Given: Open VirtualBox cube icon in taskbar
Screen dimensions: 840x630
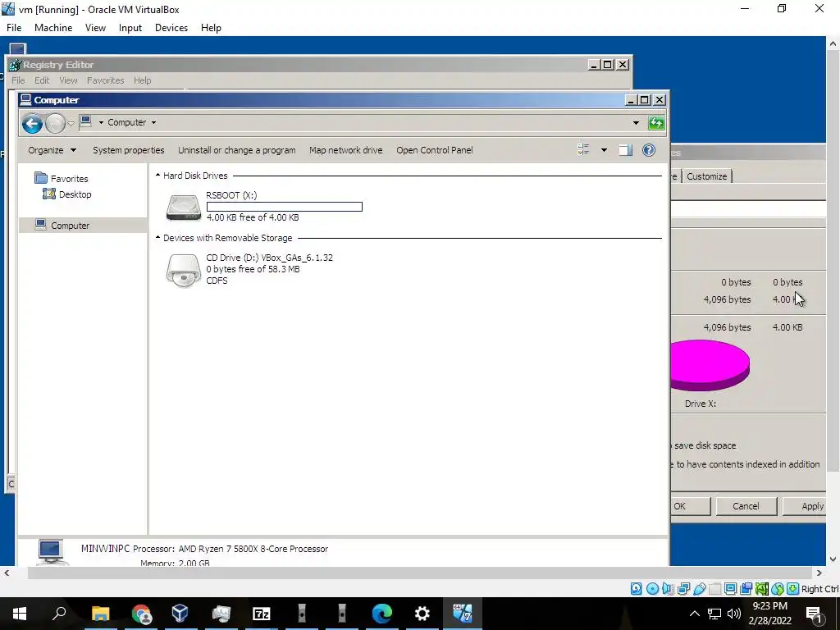Looking at the screenshot, I should 180,614.
